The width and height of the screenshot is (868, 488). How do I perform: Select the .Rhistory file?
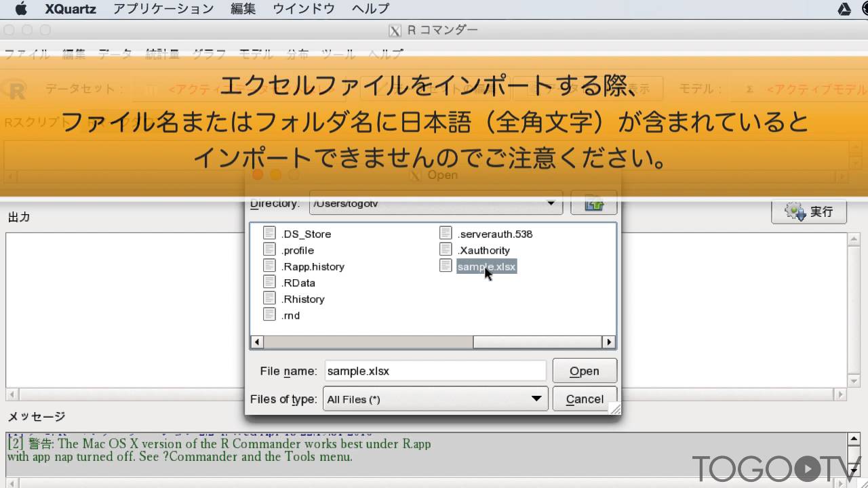click(x=302, y=299)
